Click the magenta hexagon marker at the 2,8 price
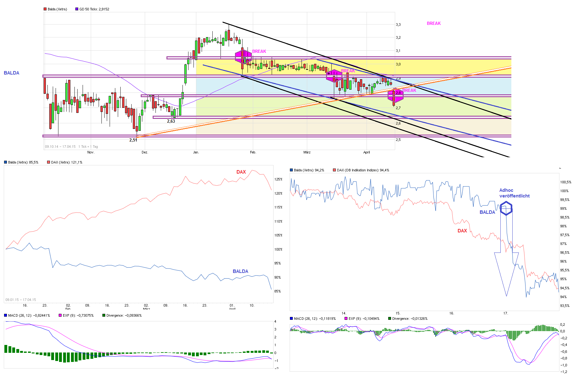588x383 pixels. pos(395,95)
